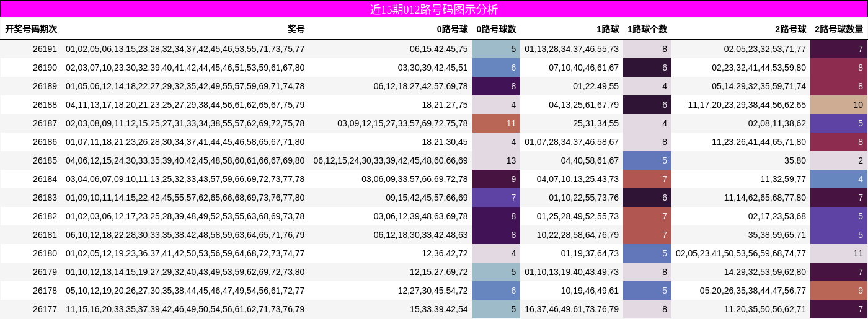868x319 pixels.
Task: Click 0路号球 cell 03,30,39,42,45,51
Action: coord(433,68)
